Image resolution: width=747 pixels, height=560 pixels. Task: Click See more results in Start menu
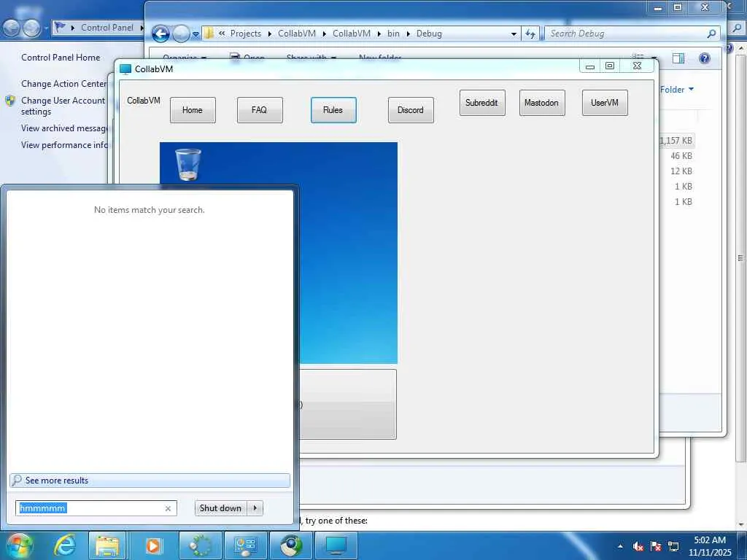[x=150, y=481]
